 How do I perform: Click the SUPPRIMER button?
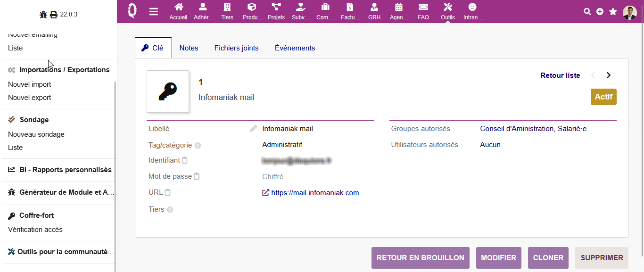(x=602, y=258)
